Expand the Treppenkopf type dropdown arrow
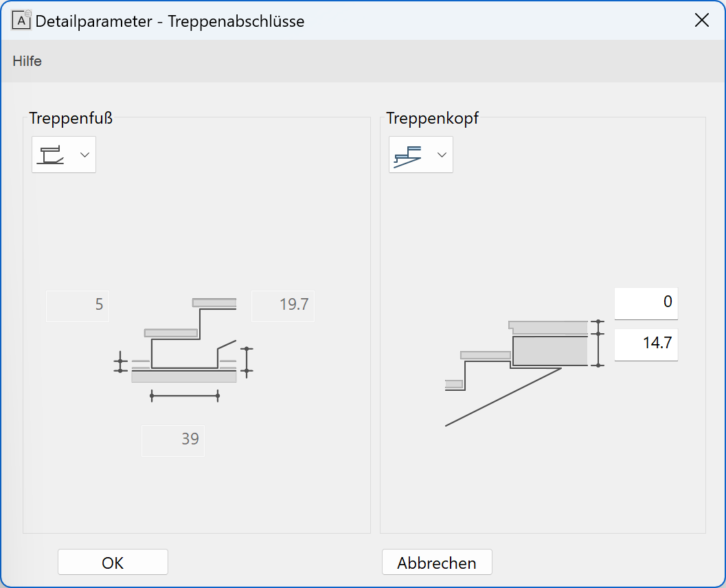Image resolution: width=726 pixels, height=588 pixels. [442, 155]
